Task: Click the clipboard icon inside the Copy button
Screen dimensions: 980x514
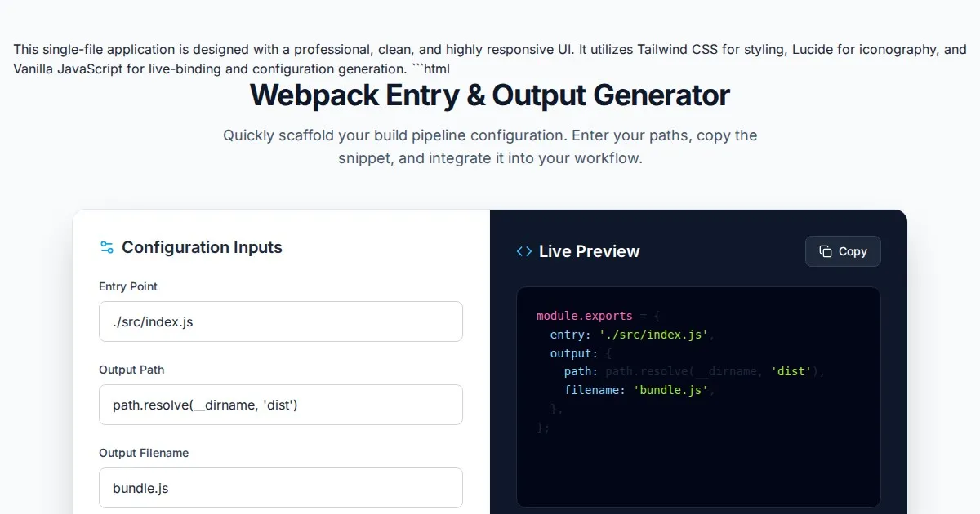Action: 826,251
